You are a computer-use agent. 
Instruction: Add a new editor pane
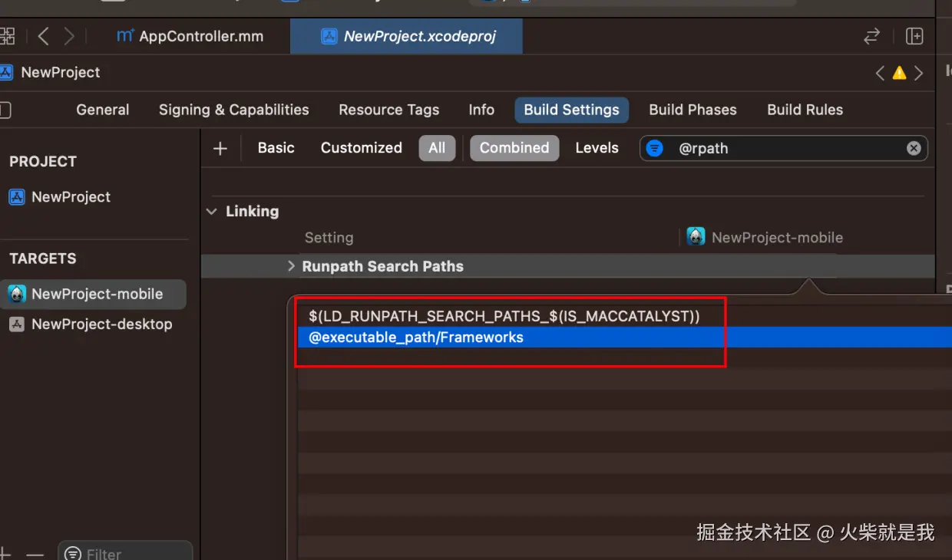point(914,36)
